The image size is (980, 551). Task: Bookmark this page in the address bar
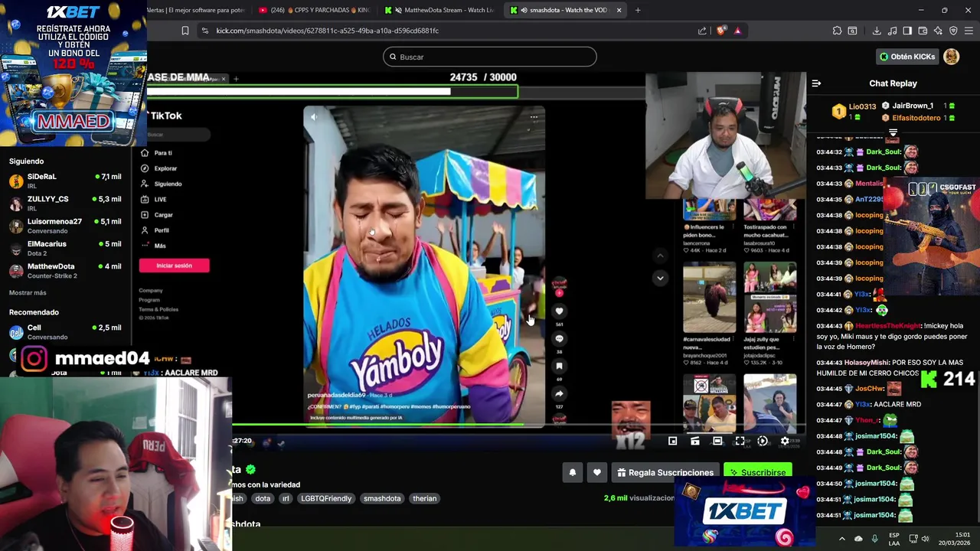pyautogui.click(x=185, y=31)
